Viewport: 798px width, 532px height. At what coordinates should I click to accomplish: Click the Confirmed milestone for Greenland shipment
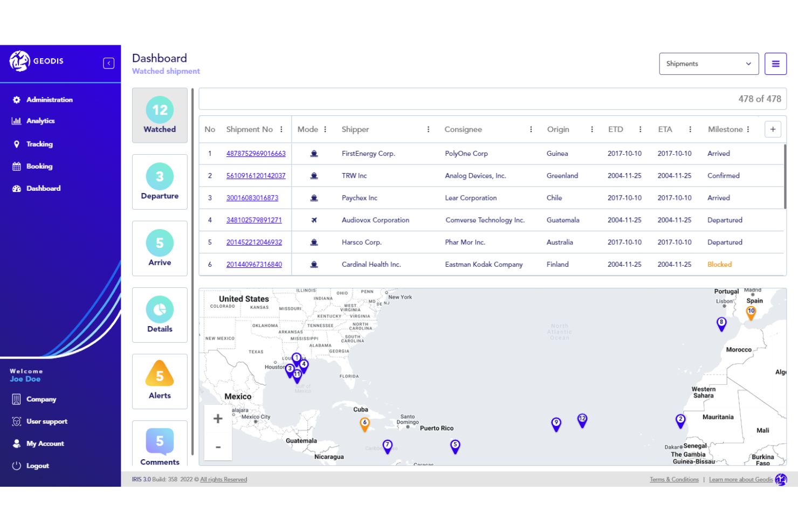[x=724, y=176]
